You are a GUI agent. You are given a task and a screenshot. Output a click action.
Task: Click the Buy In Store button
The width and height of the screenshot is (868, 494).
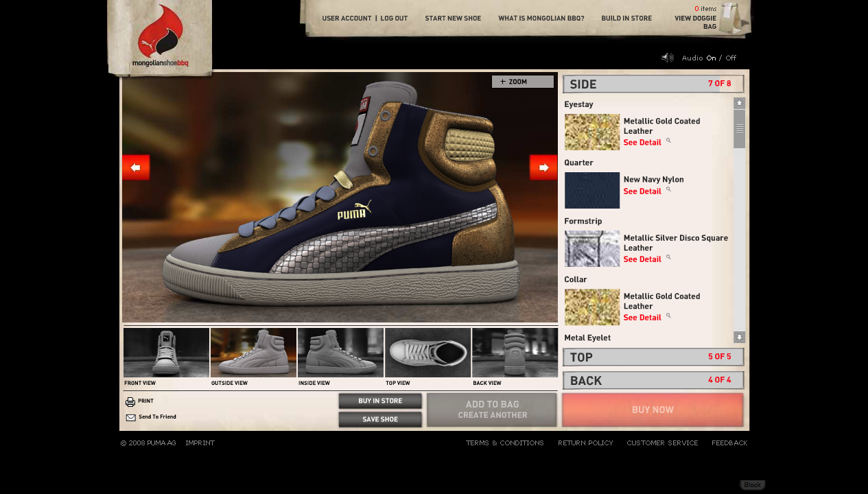pos(380,401)
